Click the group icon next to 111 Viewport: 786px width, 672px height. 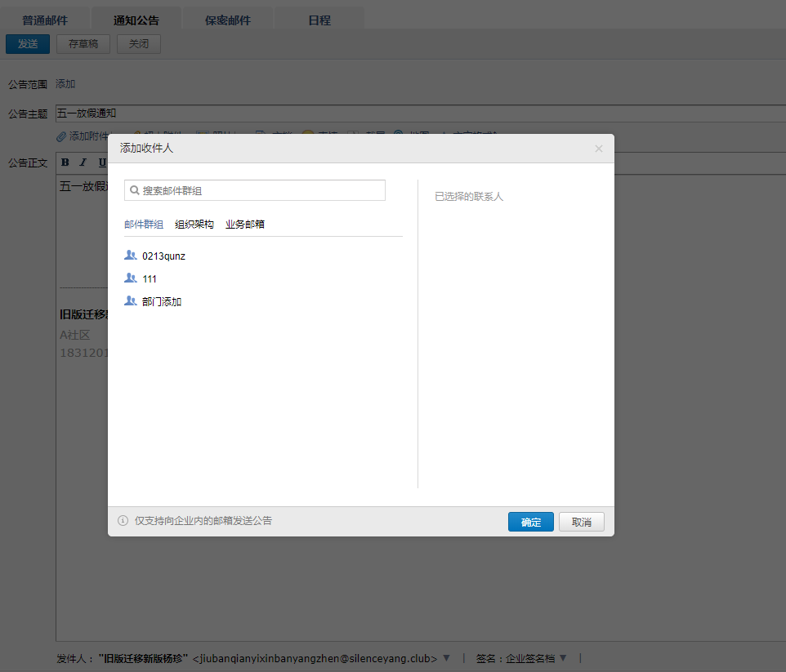130,278
